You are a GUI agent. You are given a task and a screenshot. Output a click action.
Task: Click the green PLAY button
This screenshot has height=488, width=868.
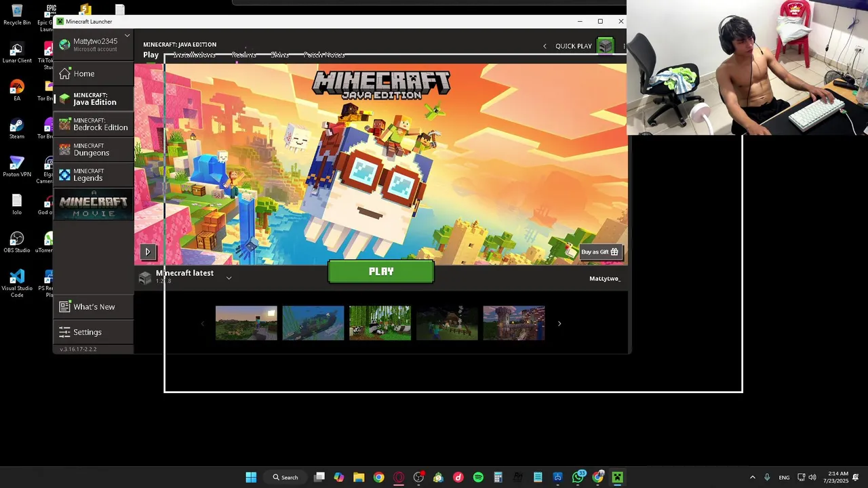pos(381,271)
